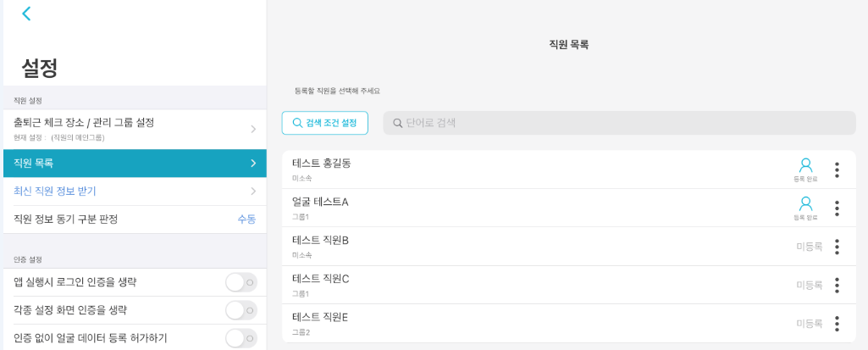Viewport: 868px width, 350px height.
Task: Open more options for 테스트 직원E
Action: (x=837, y=323)
